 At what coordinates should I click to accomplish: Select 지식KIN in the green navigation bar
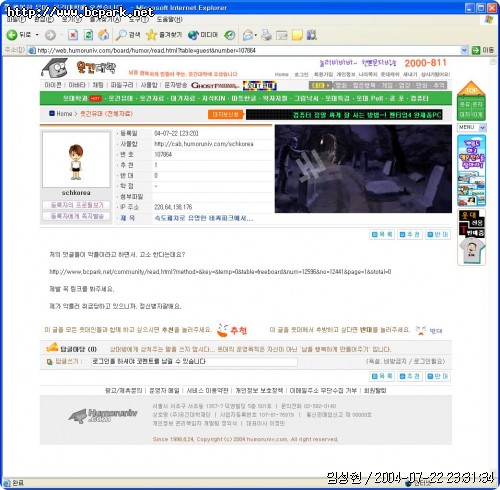point(213,98)
